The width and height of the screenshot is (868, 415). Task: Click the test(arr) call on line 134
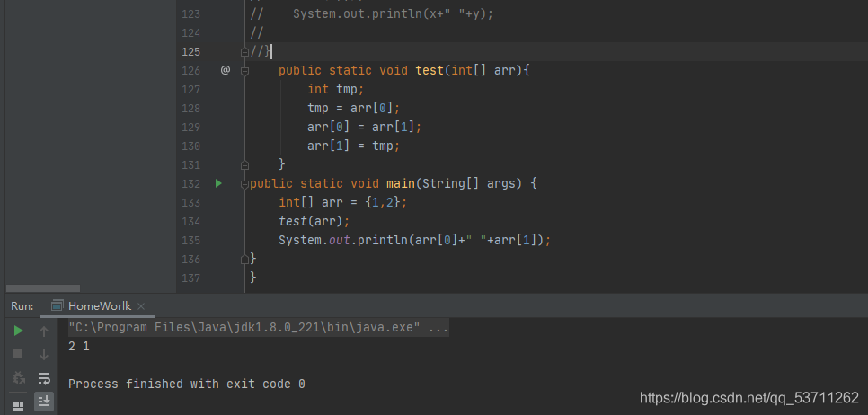[x=314, y=221]
